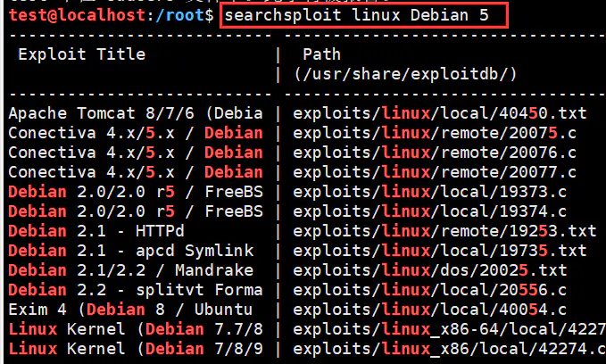Click the exploits/linux_x86/local/42274 path

[x=450, y=349]
